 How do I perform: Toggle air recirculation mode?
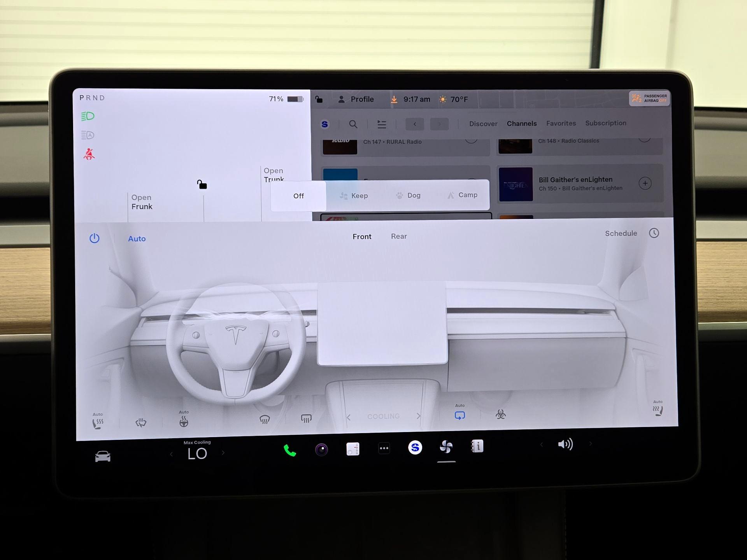460,415
